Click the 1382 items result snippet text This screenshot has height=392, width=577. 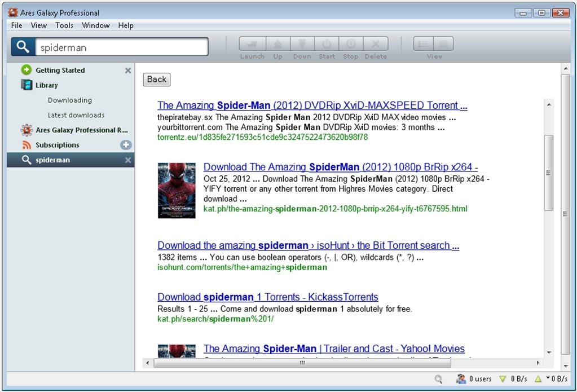point(290,257)
